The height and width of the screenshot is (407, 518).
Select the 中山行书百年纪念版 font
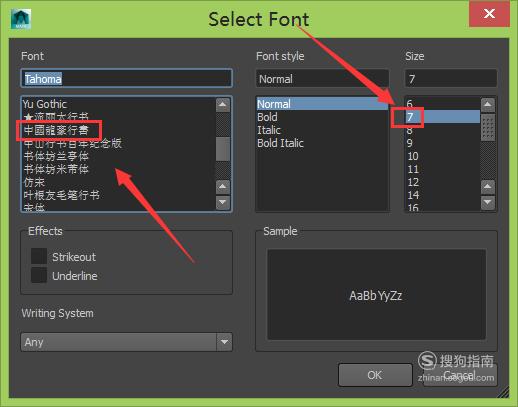coord(118,143)
